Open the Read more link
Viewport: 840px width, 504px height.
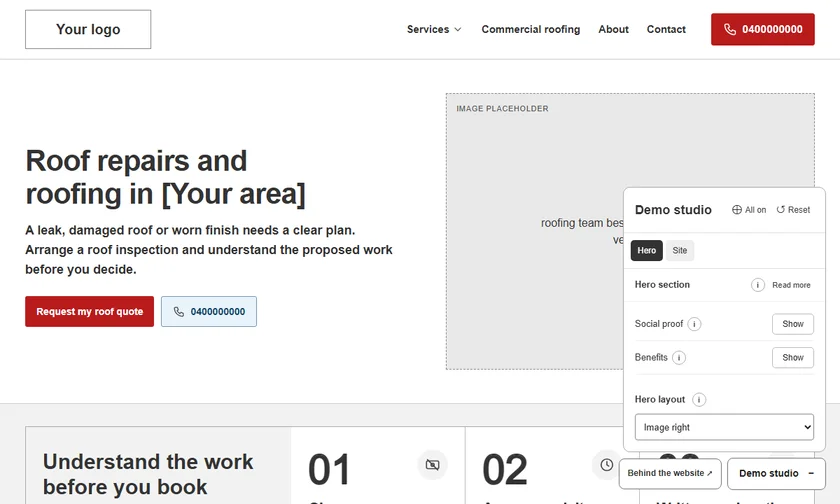(x=791, y=285)
